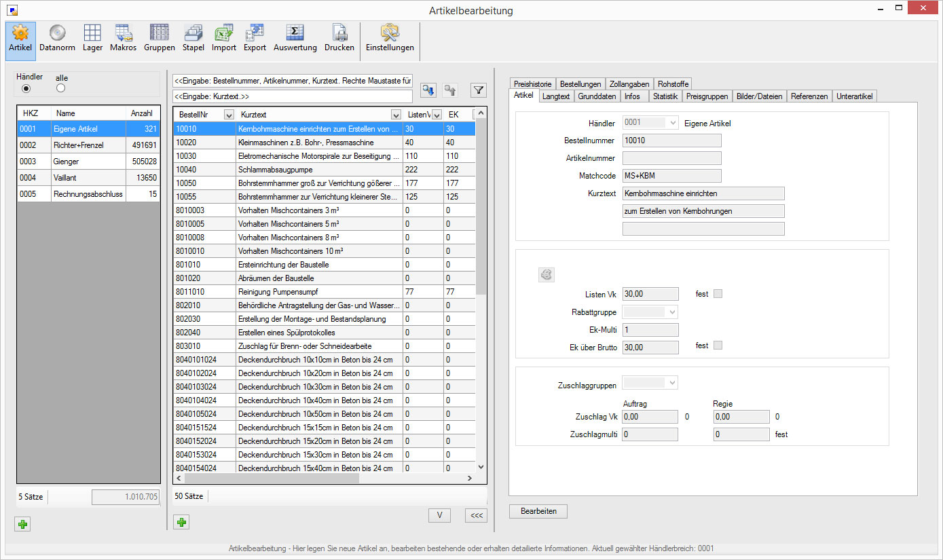Open the Datanorm toolbar icon
The width and height of the screenshot is (943, 560).
coord(57,38)
